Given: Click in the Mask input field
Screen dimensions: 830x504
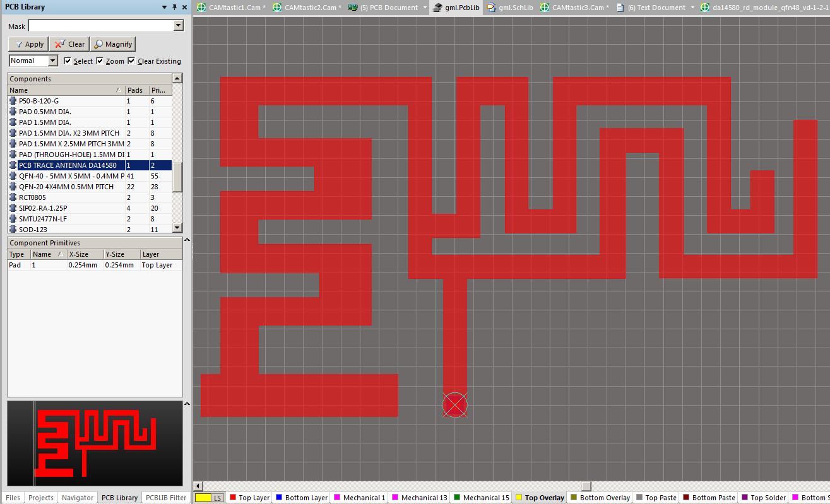Looking at the screenshot, I should coord(101,26).
